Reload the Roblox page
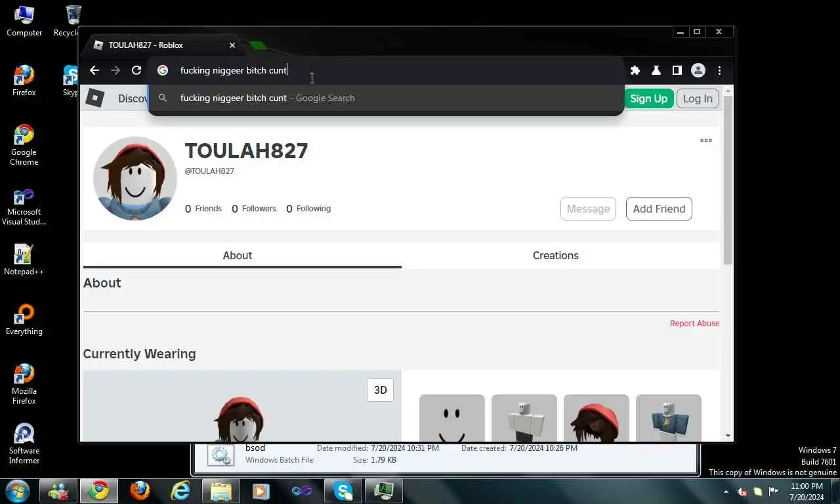Viewport: 840px width, 504px height. click(136, 70)
